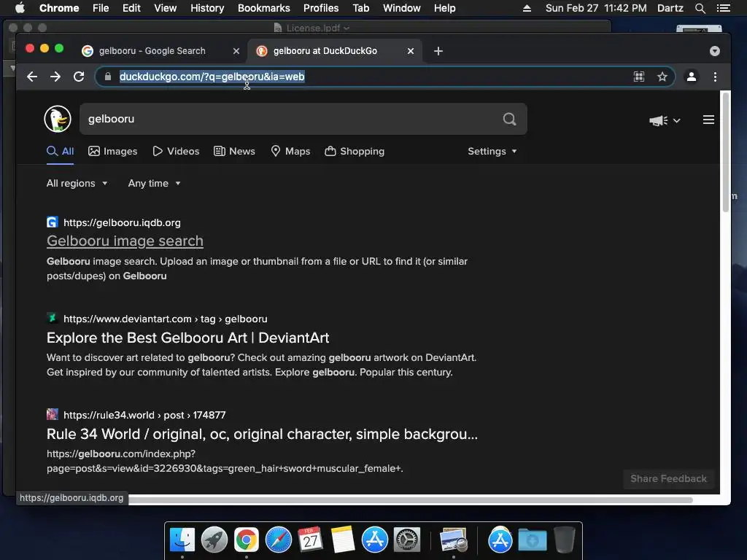Go back using the browser back arrow
Image resolution: width=747 pixels, height=560 pixels.
32,77
